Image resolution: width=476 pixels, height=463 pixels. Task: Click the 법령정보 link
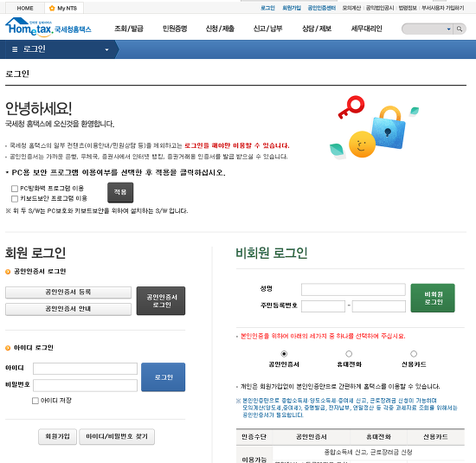[x=408, y=8]
